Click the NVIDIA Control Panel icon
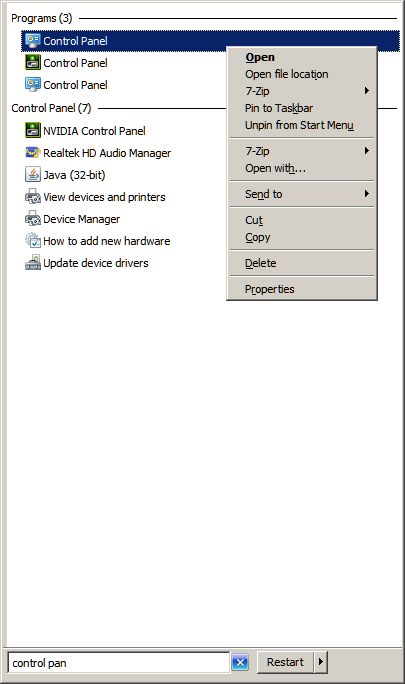 33,130
